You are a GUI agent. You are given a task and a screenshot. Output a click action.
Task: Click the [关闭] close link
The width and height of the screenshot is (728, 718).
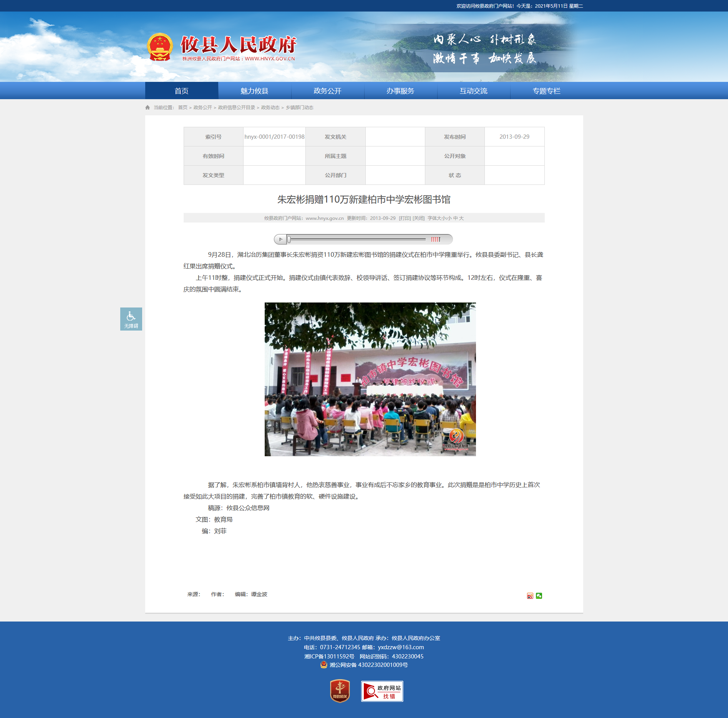tap(418, 218)
